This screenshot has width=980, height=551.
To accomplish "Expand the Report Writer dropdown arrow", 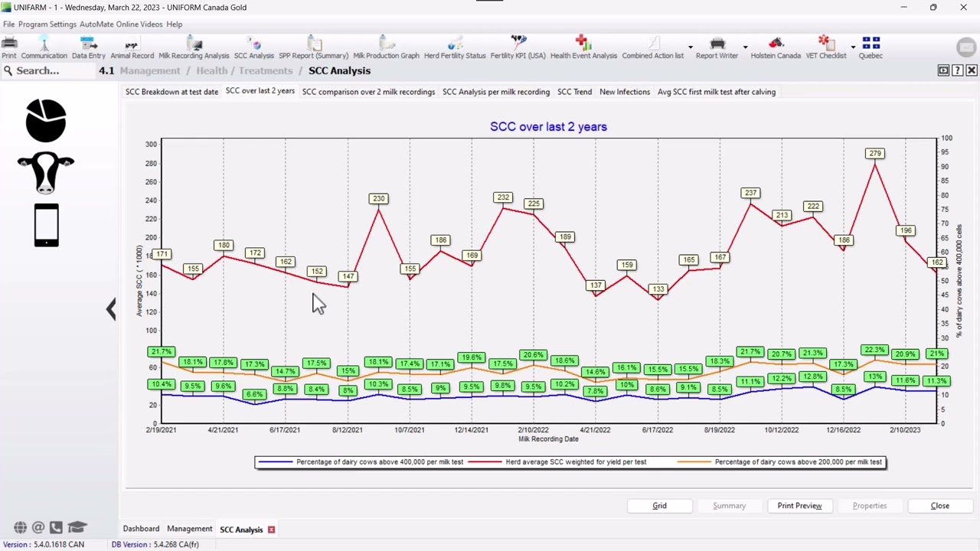I will click(745, 47).
